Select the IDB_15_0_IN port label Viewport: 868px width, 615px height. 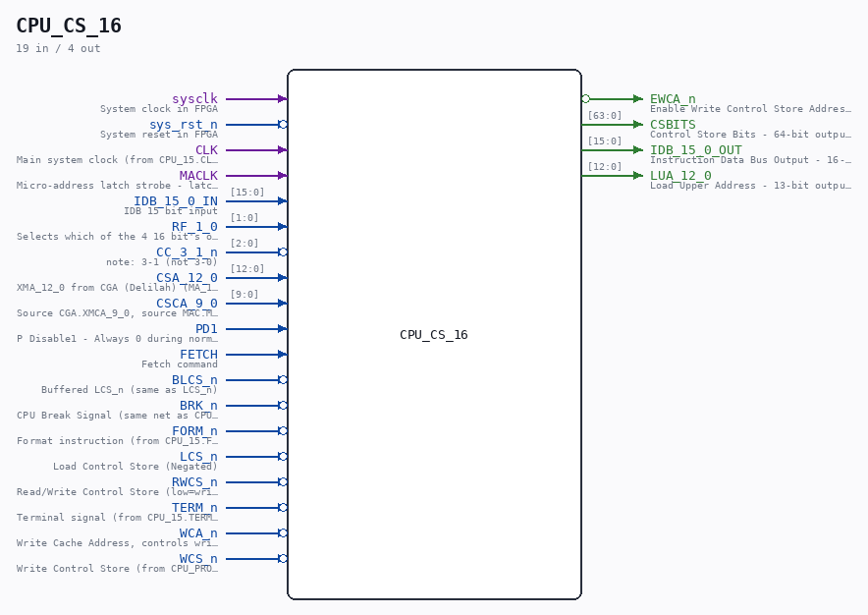[x=176, y=200]
